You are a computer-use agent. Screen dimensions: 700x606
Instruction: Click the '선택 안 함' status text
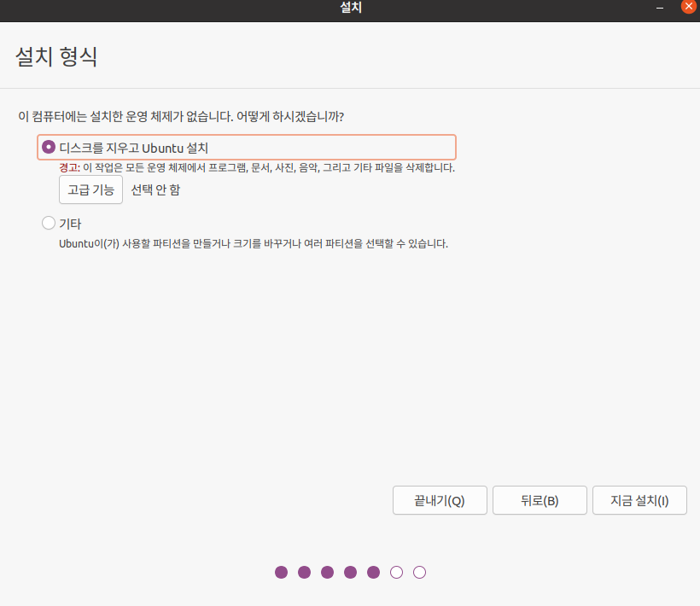click(x=155, y=189)
